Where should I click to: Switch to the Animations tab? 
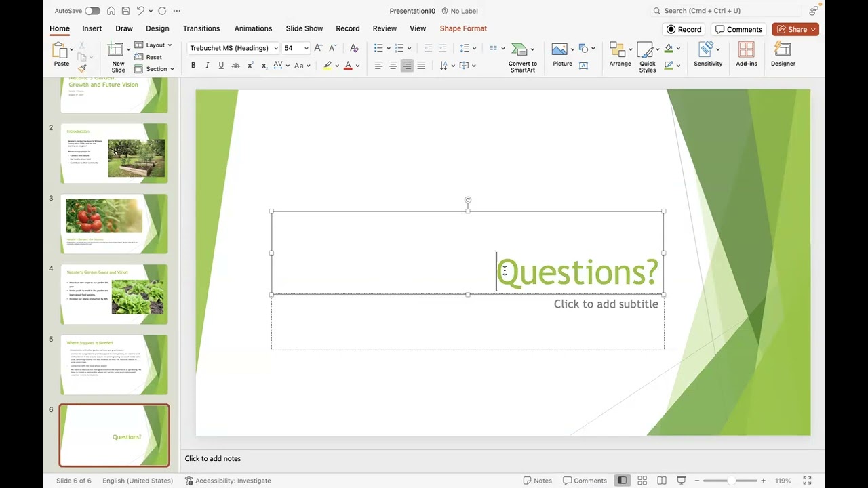253,28
